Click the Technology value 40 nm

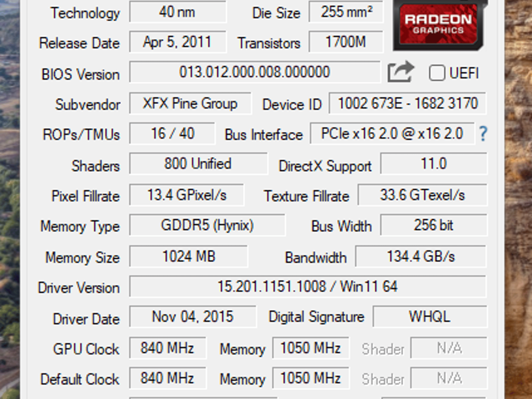[x=178, y=12]
